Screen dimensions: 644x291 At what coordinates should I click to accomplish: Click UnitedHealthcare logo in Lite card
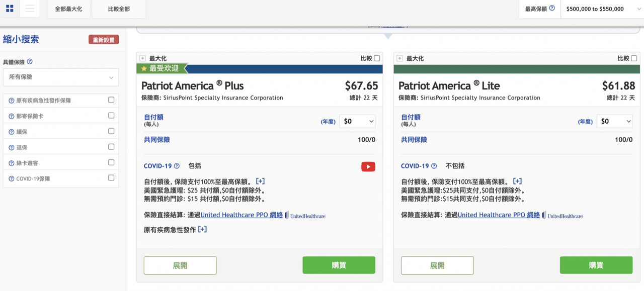(x=562, y=216)
